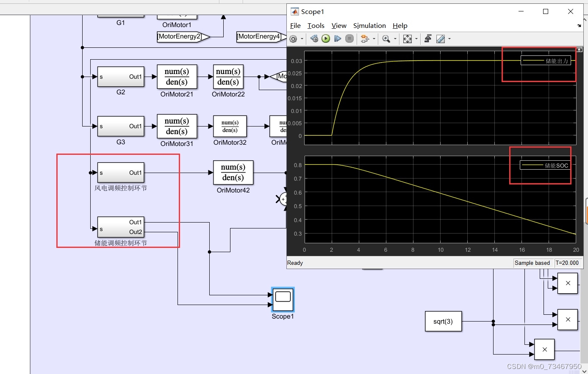Open the Tools menu in Scope1

[x=316, y=25]
